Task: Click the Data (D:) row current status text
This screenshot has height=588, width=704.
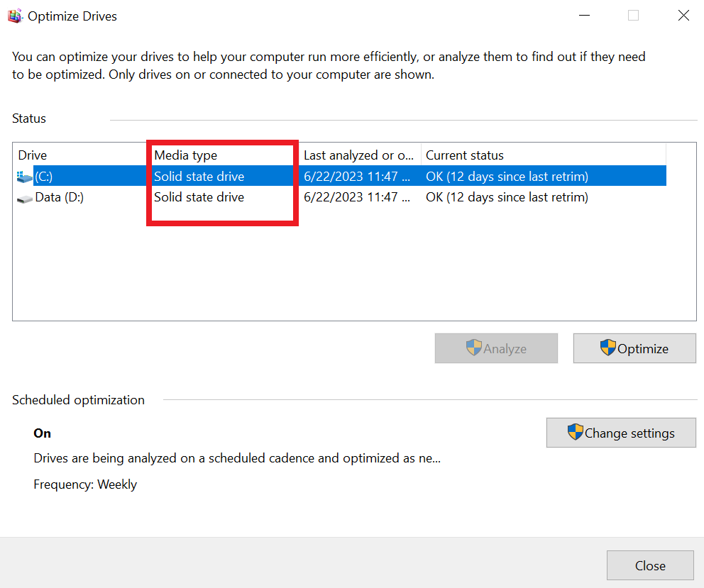Action: [x=507, y=197]
